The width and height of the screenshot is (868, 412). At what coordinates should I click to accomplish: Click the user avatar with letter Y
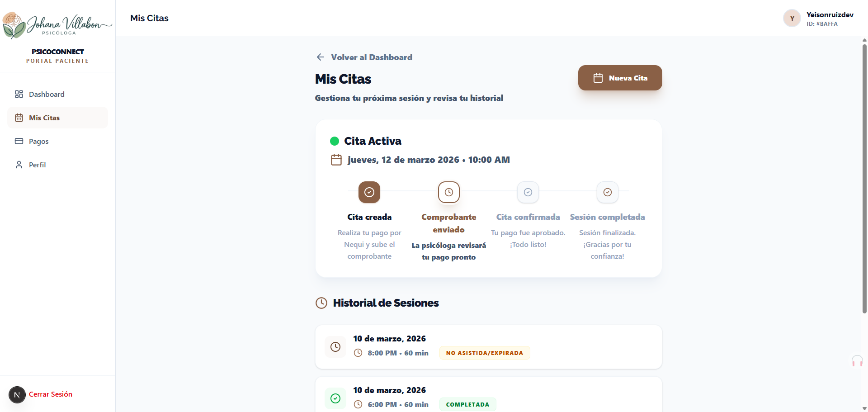point(792,19)
